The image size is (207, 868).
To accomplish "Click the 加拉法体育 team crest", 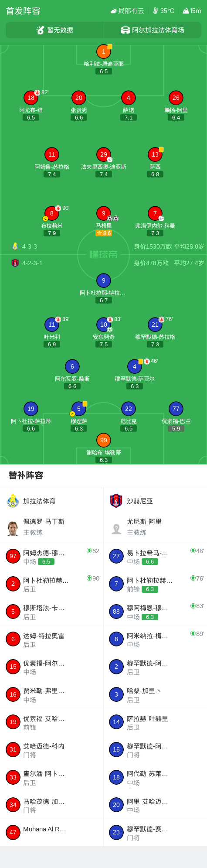I will [13, 501].
